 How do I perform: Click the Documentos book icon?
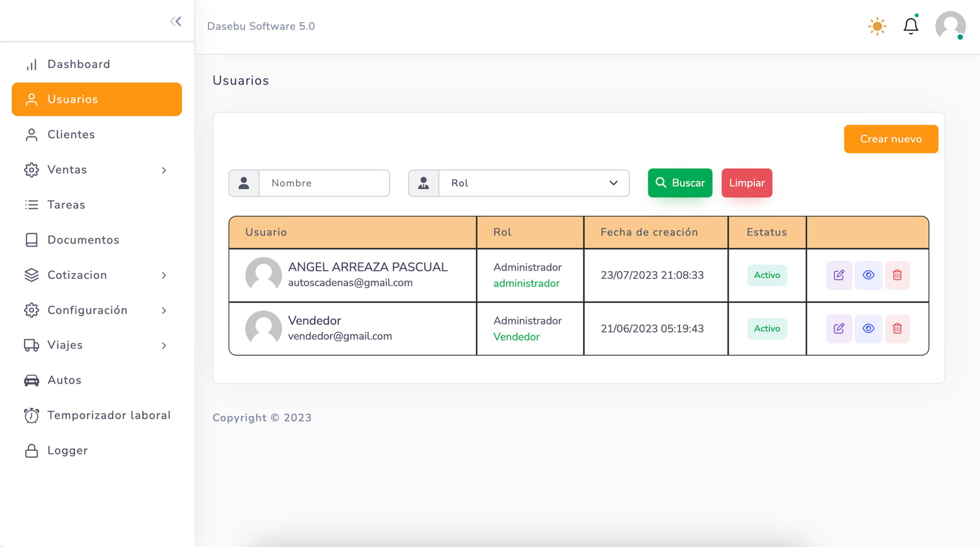31,240
